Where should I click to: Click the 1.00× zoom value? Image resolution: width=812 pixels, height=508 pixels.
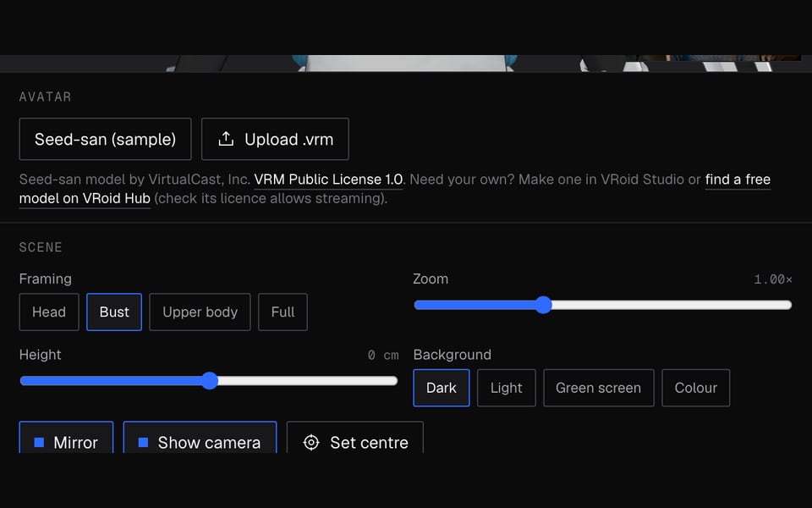coord(772,279)
